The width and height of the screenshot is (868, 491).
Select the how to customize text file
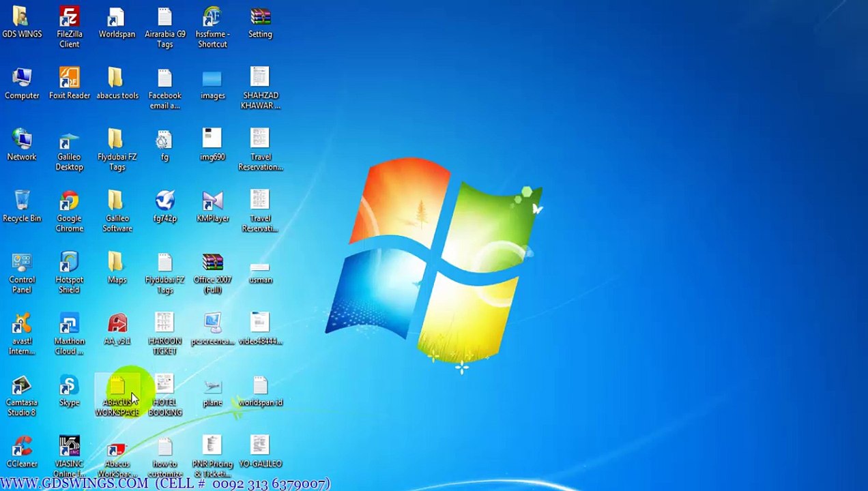pyautogui.click(x=164, y=456)
